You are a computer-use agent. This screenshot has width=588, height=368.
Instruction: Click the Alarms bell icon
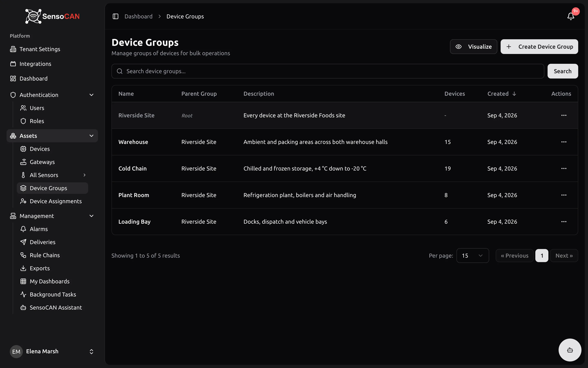(x=23, y=229)
